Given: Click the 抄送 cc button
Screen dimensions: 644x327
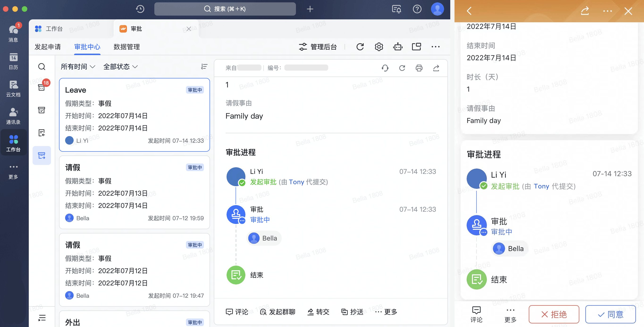Looking at the screenshot, I should click(x=352, y=312).
